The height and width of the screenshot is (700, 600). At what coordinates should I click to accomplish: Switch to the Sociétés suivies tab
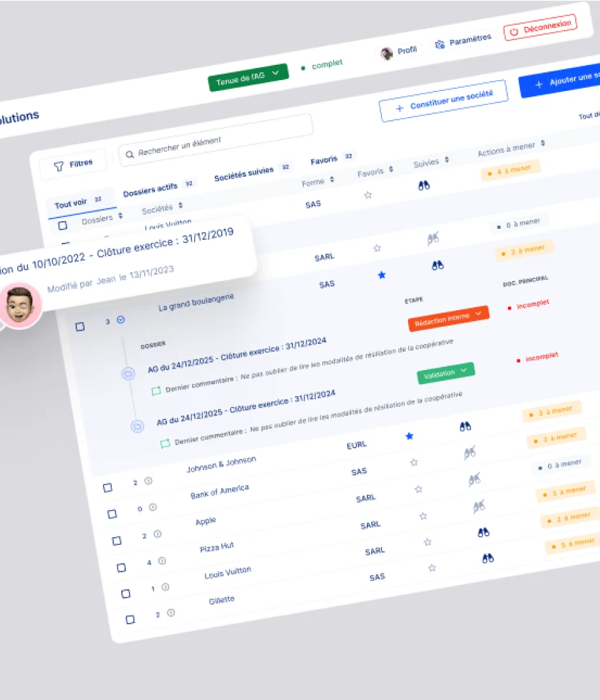click(252, 173)
